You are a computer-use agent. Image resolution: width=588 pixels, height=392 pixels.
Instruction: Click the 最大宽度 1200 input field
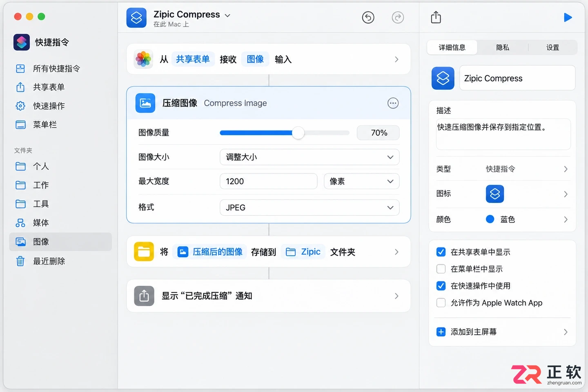pyautogui.click(x=269, y=181)
